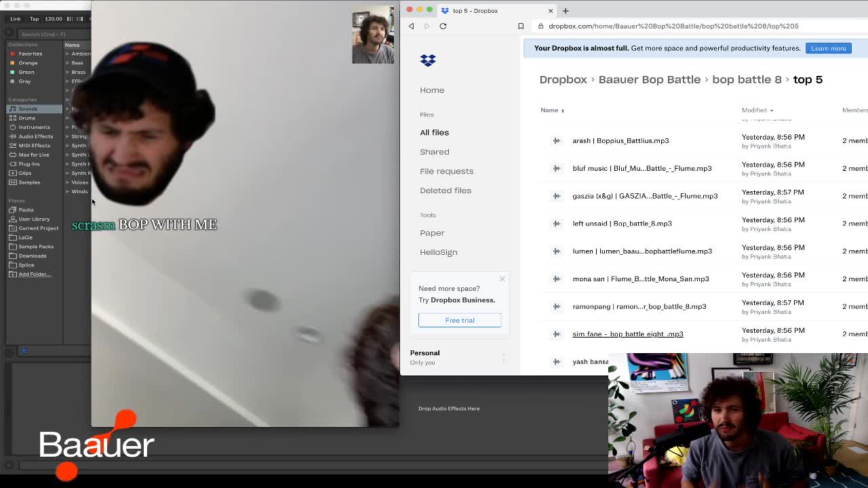Click audio file icon for arash Boppius_Battlius.mp3
868x488 pixels.
[x=557, y=140]
